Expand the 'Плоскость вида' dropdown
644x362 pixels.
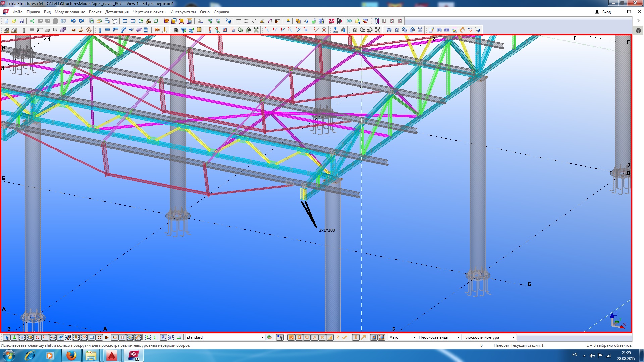pos(458,337)
